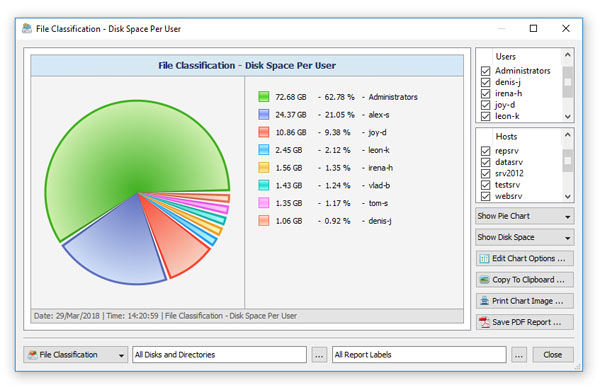Click the Copy To Clipboard picture icon
600x390 pixels.
point(484,280)
